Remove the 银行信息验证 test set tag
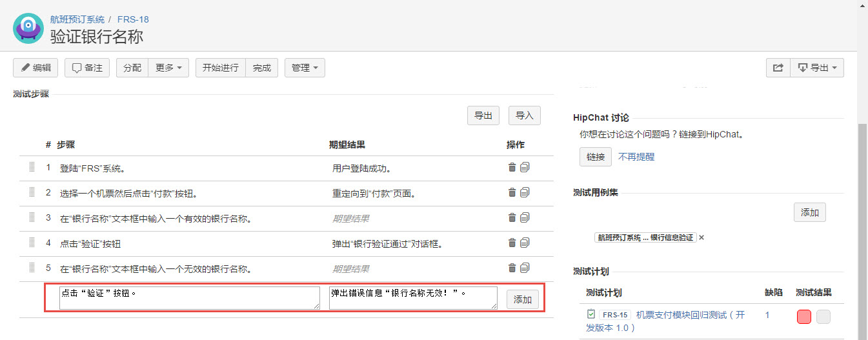The width and height of the screenshot is (868, 340). coord(701,237)
